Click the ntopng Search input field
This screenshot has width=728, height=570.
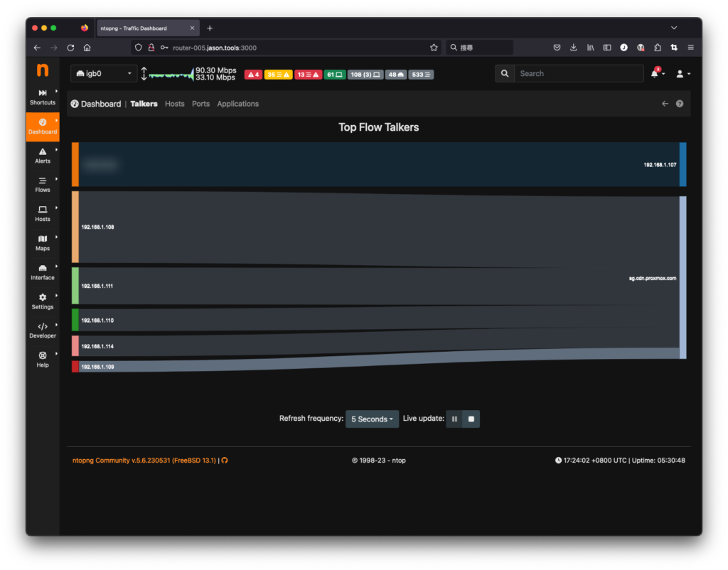point(579,73)
